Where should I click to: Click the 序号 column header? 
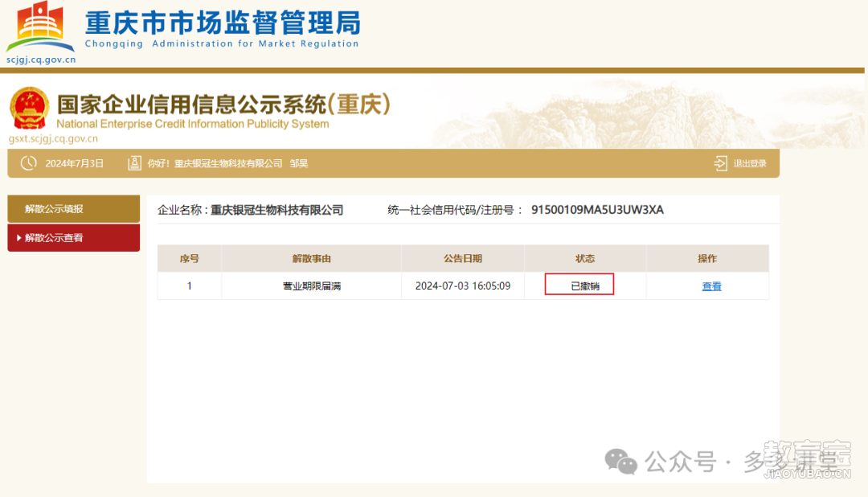(x=190, y=259)
